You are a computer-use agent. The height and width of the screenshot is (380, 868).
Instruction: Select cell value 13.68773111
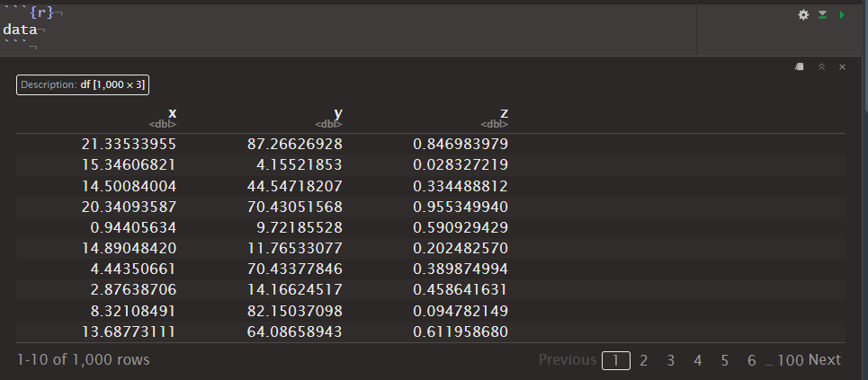(x=129, y=331)
